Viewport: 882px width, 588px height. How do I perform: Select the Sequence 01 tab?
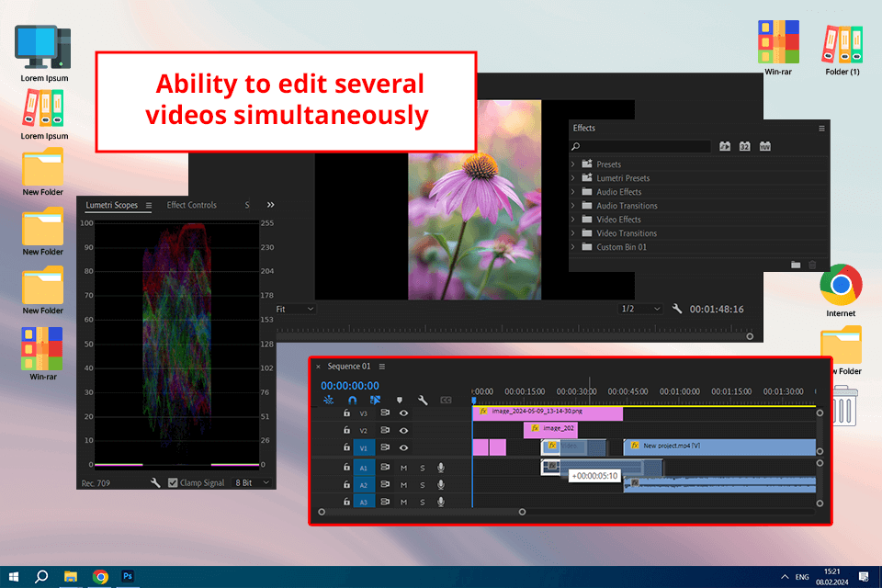349,367
